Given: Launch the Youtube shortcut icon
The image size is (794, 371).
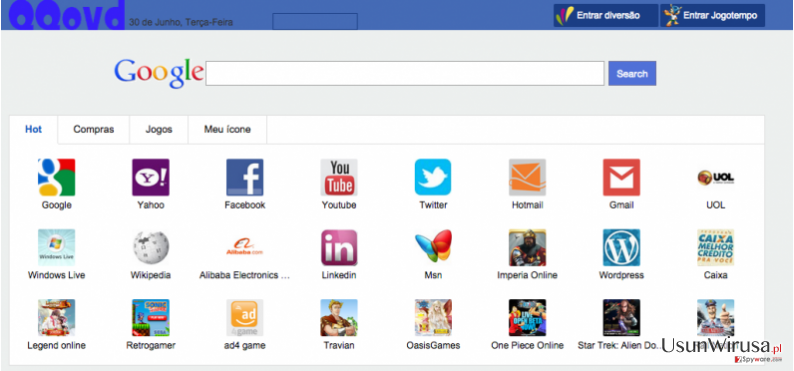Looking at the screenshot, I should pos(339,177).
